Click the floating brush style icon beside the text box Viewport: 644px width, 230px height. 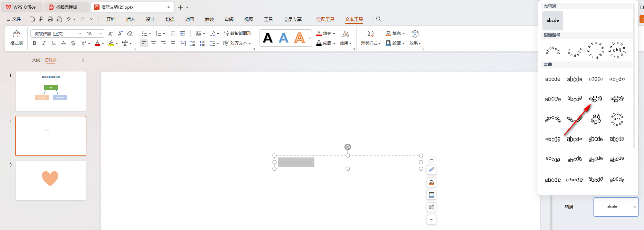[x=432, y=170]
